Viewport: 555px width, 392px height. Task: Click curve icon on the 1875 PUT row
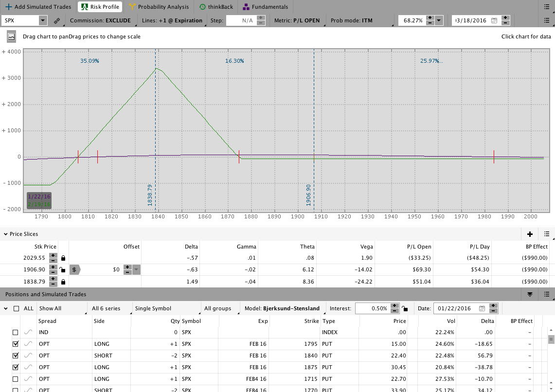(28, 367)
